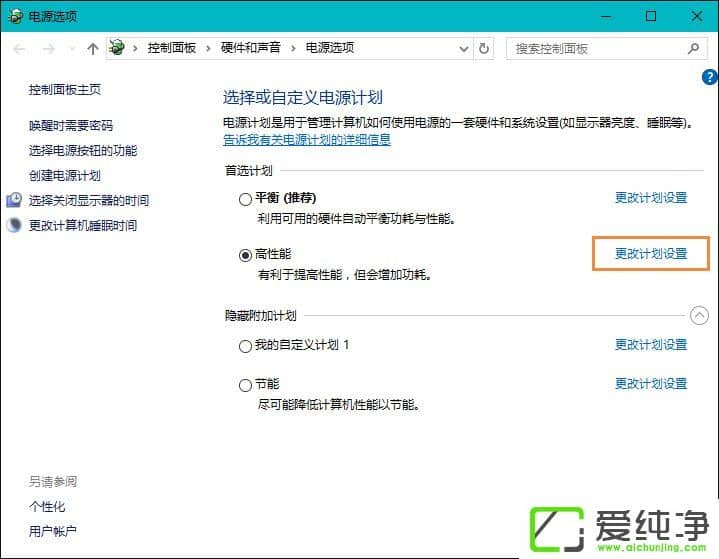Open 选择电源按钮的功能 link
719x559 pixels.
click(83, 150)
